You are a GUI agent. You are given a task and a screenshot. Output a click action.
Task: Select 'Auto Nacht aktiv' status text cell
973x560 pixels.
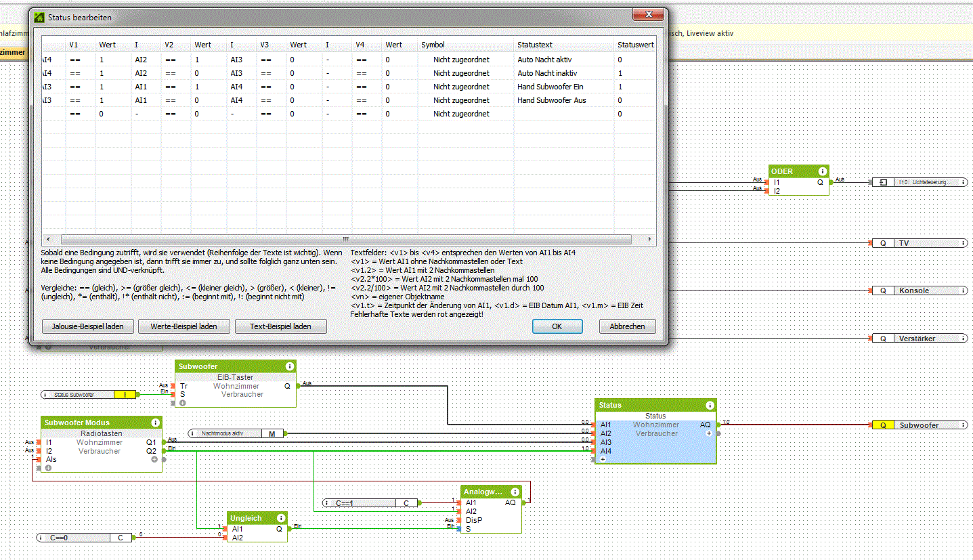click(544, 60)
